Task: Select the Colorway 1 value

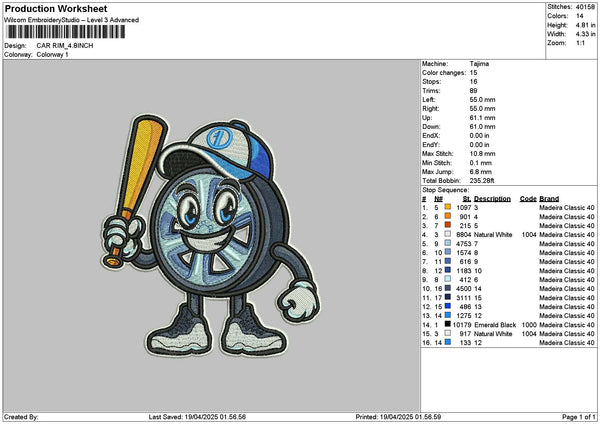Action: pyautogui.click(x=55, y=54)
